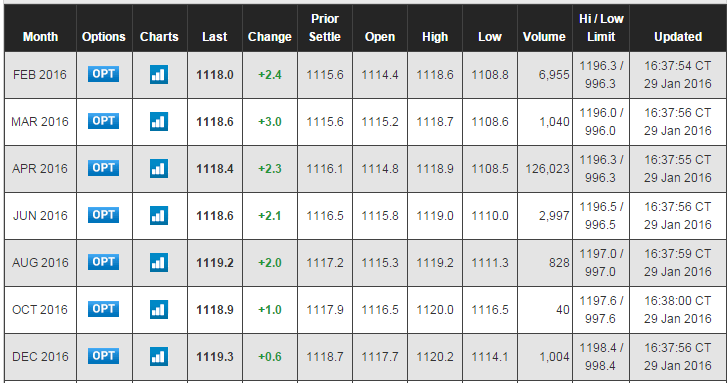Open the chart icon for APR 2016
The width and height of the screenshot is (728, 383).
click(x=159, y=169)
